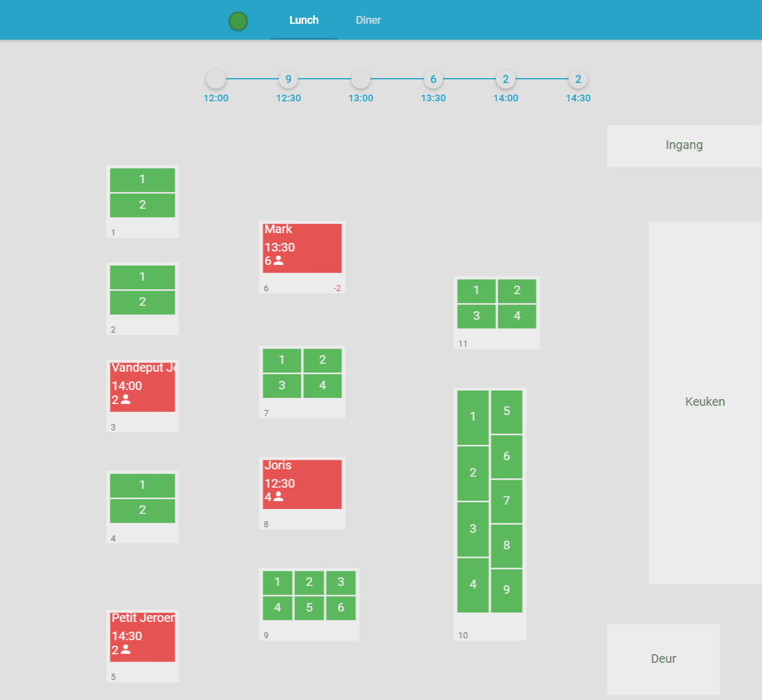
Task: Click the person icon in Mark's reservation
Action: pyautogui.click(x=279, y=261)
